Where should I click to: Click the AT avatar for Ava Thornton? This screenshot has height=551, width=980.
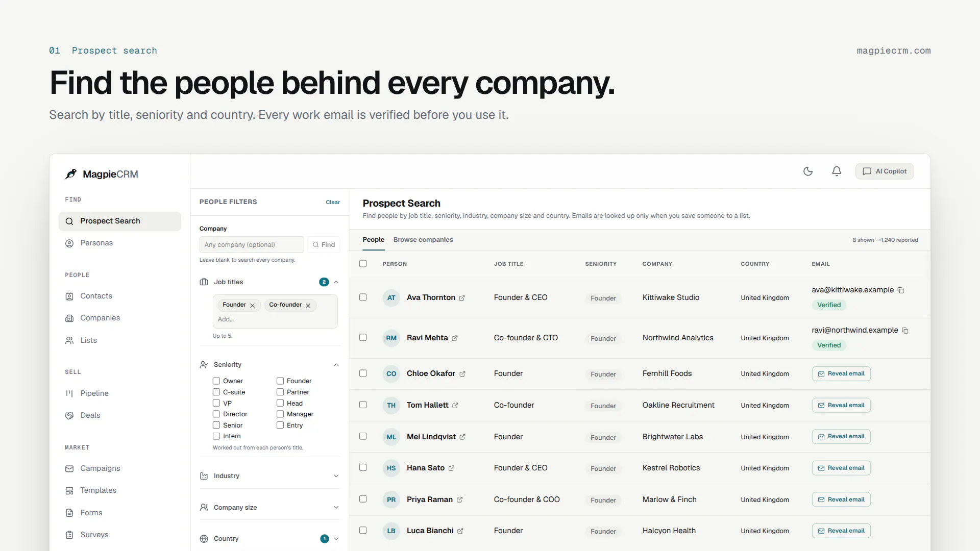(391, 298)
